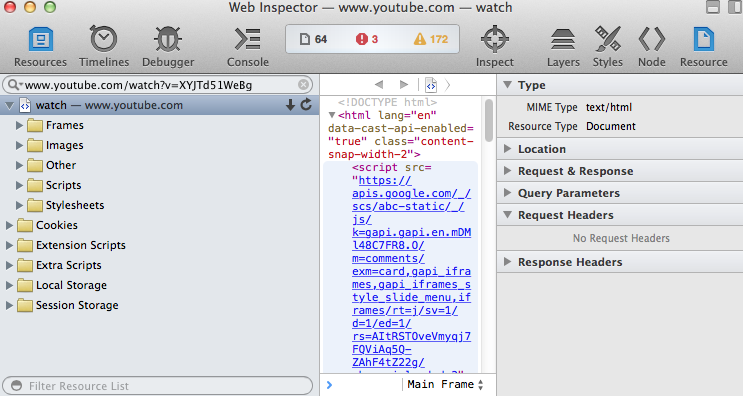Viewport: 743px width, 396px height.
Task: Focus the Filter Resource List field
Action: (157, 386)
